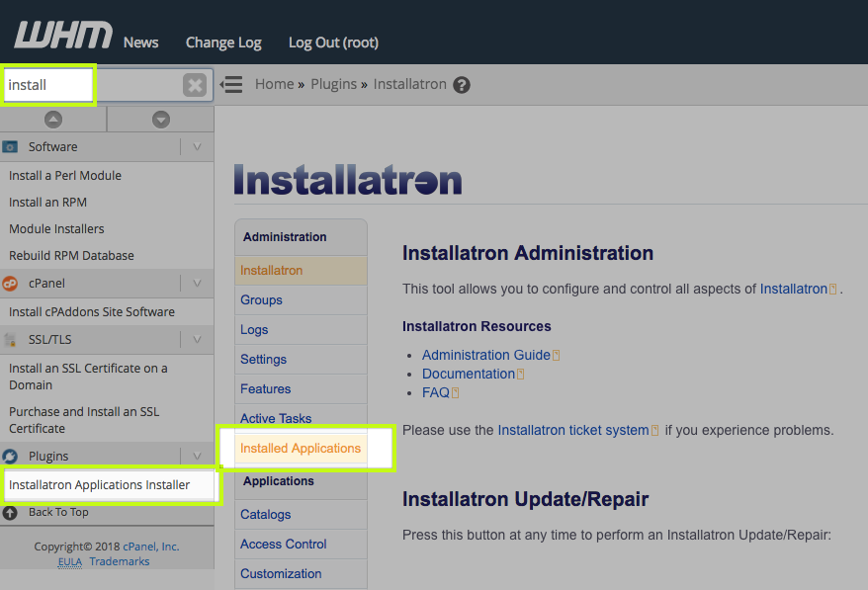The image size is (868, 590).
Task: Open the Trademarks link
Action: pyautogui.click(x=120, y=561)
